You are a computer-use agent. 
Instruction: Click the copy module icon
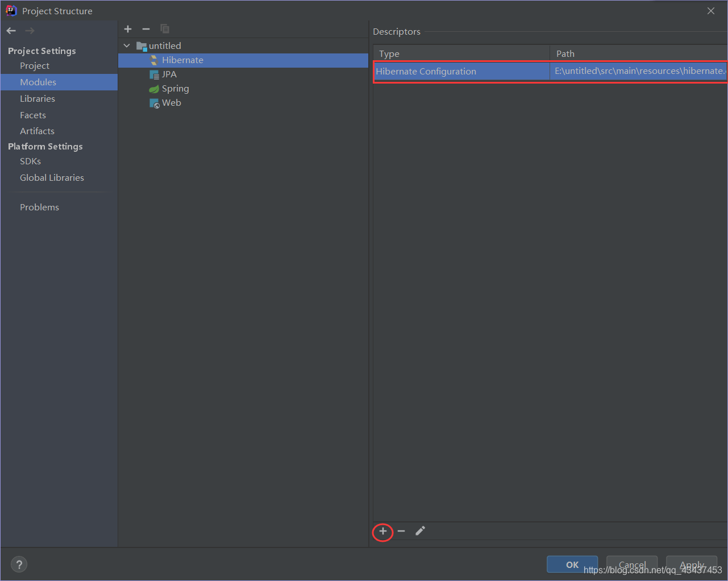[x=165, y=29]
